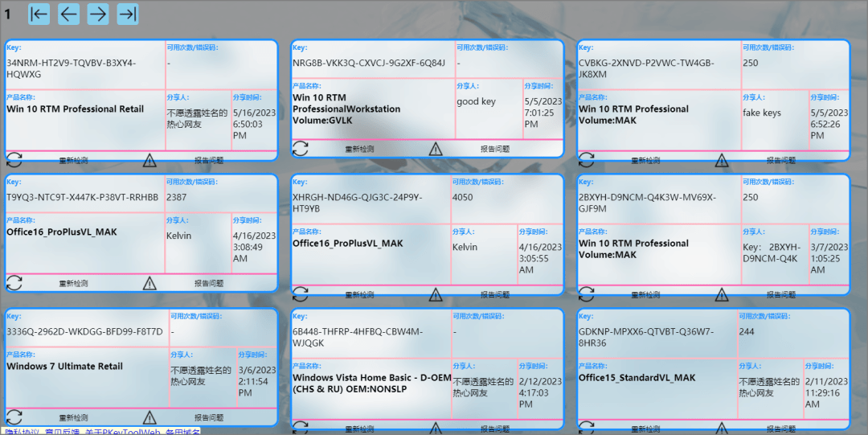Click the Office15_StandardVL_MAK product name
This screenshot has width=868, height=435.
637,378
